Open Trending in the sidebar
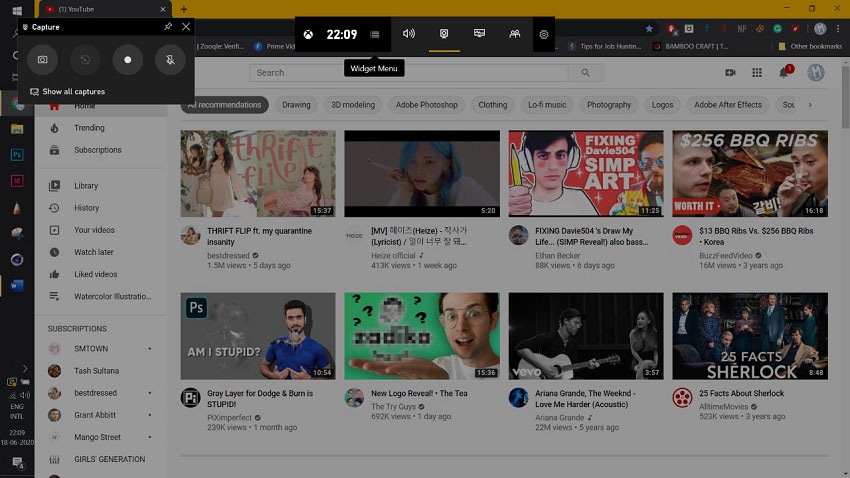 (x=89, y=128)
